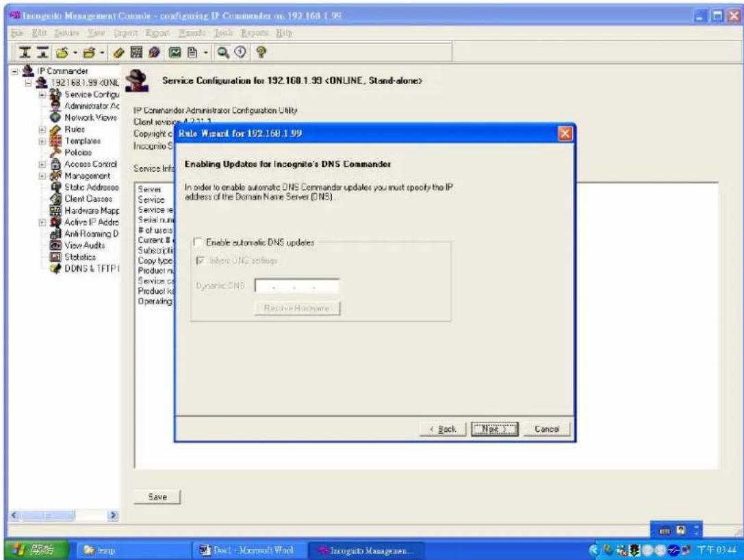Image resolution: width=744 pixels, height=560 pixels.
Task: Select the Administrator Accounts tree icon
Action: coord(55,106)
